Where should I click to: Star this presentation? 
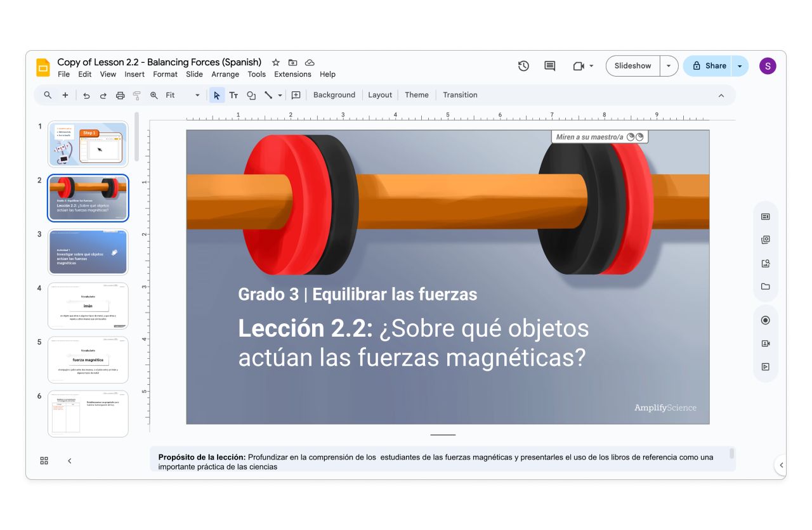point(275,62)
